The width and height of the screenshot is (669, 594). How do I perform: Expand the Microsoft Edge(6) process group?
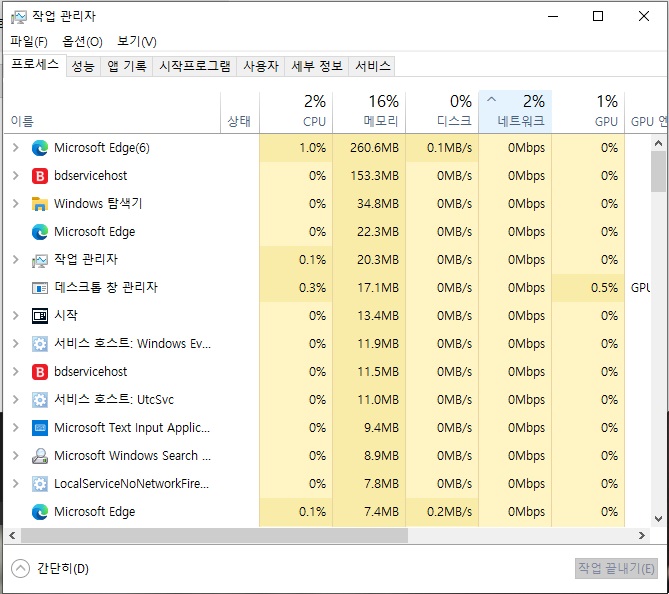tap(16, 148)
